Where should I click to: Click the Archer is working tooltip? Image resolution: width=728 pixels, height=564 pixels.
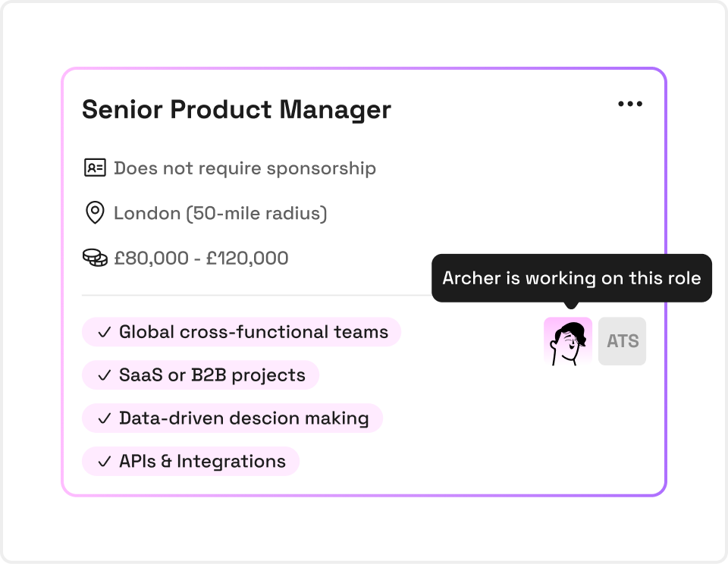click(x=572, y=278)
